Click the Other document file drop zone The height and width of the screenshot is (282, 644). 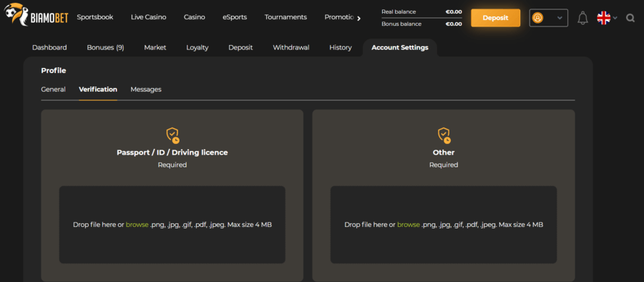pos(444,225)
